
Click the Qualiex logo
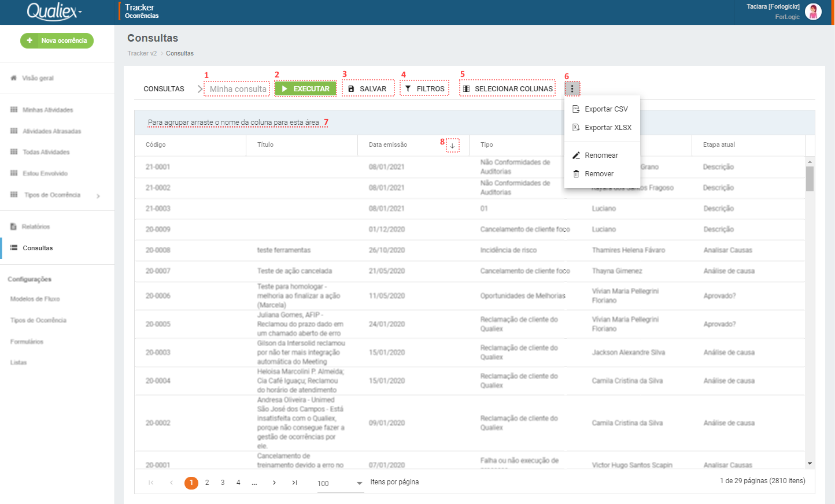pyautogui.click(x=54, y=11)
